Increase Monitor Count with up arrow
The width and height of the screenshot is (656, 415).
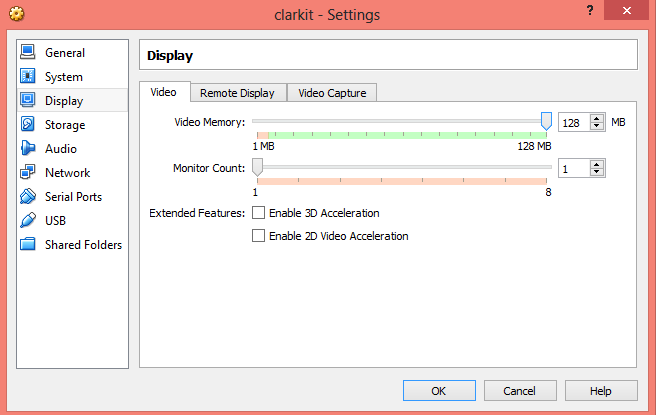click(x=597, y=164)
